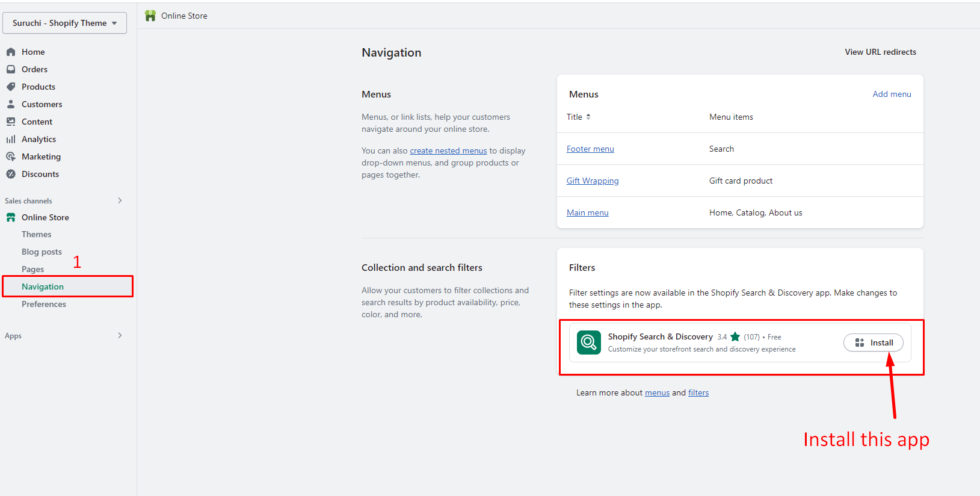Click the Discounts percent badge icon

pos(11,174)
